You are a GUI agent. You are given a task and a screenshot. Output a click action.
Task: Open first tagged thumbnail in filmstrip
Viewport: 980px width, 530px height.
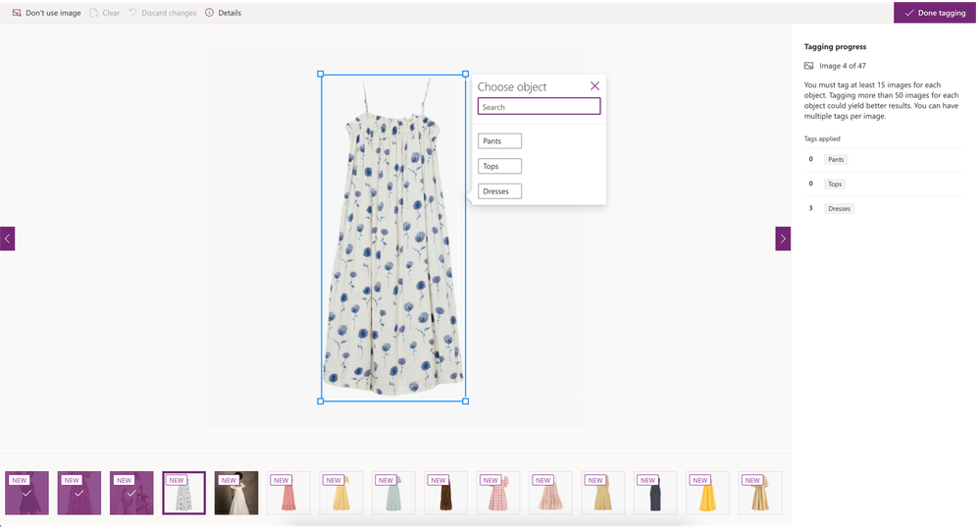[x=26, y=493]
